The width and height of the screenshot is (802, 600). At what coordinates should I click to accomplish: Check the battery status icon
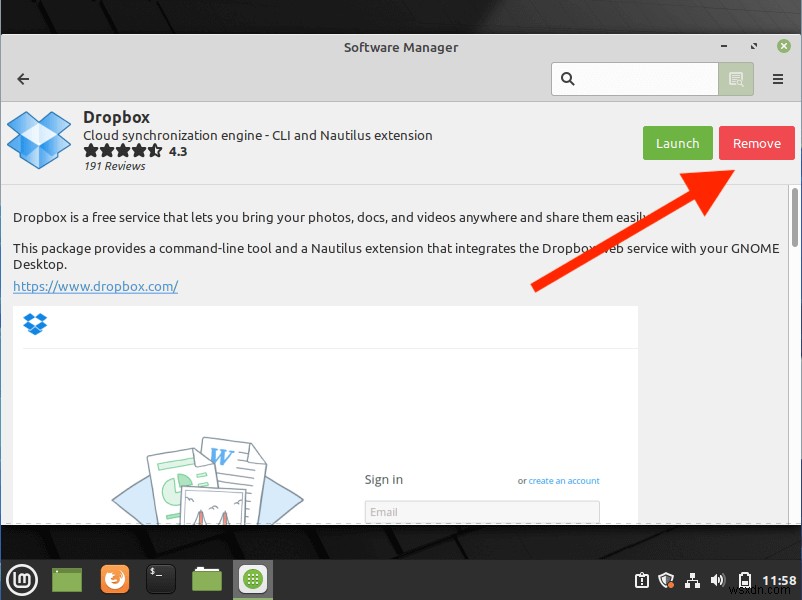744,579
